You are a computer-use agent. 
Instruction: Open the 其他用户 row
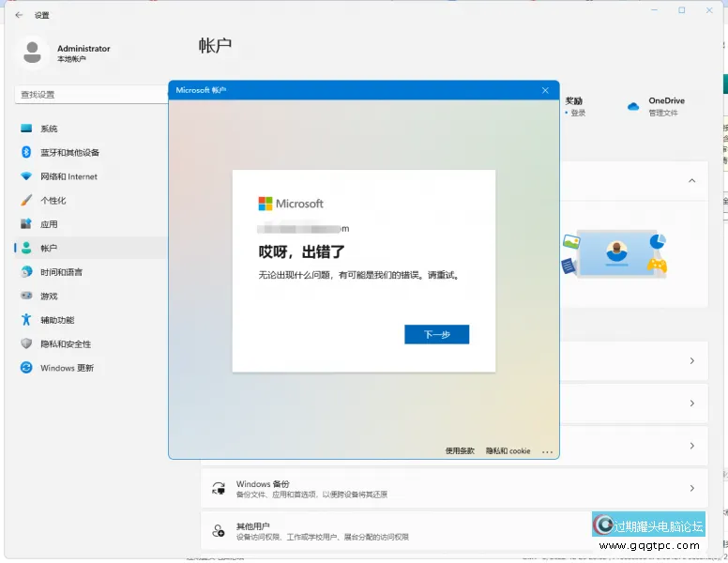pos(455,531)
